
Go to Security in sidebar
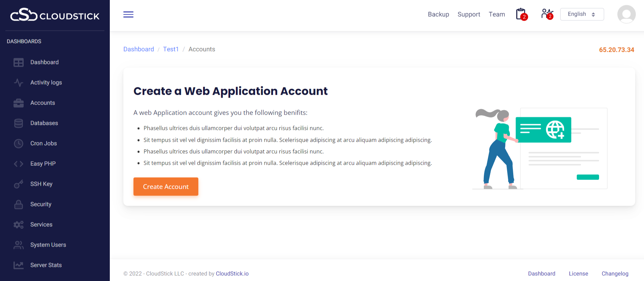point(41,204)
